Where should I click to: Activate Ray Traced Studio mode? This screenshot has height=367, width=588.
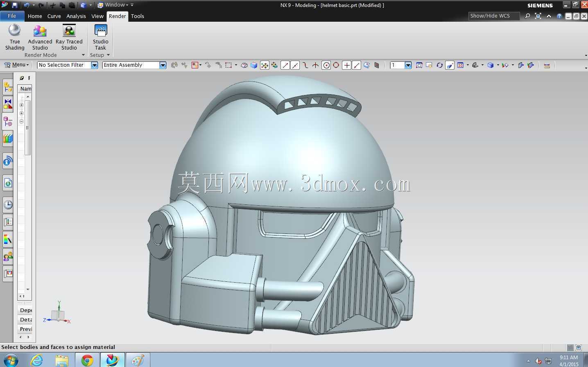pyautogui.click(x=69, y=37)
